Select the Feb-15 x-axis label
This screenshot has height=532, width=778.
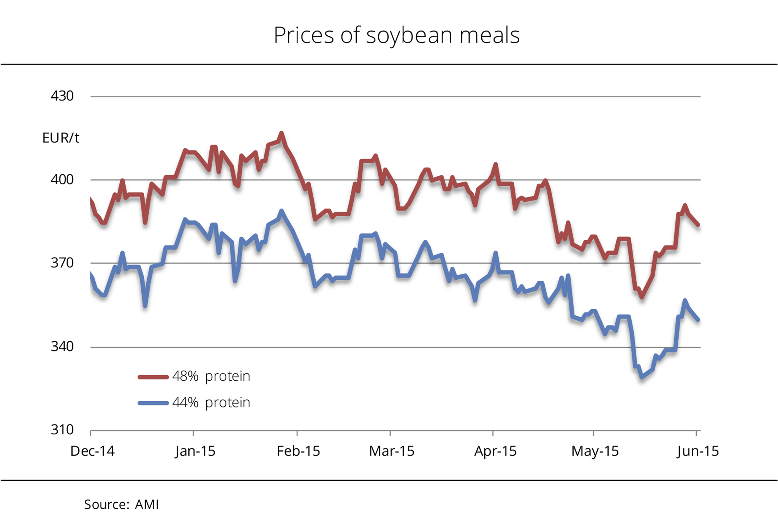298,451
